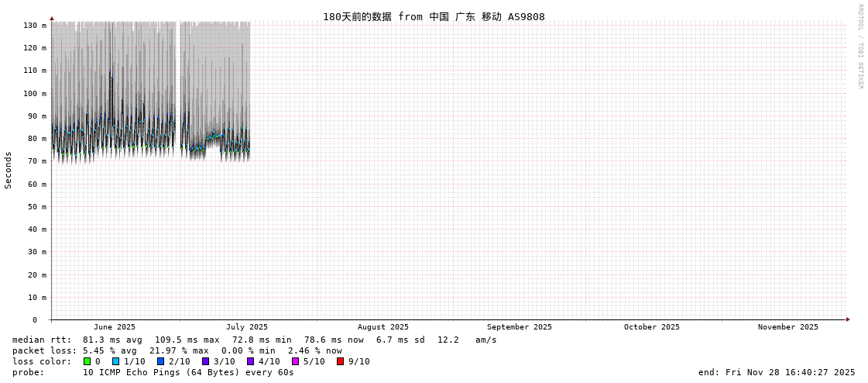Click the magenta 5/10 loss swatch
Screen dimensions: 868x383
point(295,361)
